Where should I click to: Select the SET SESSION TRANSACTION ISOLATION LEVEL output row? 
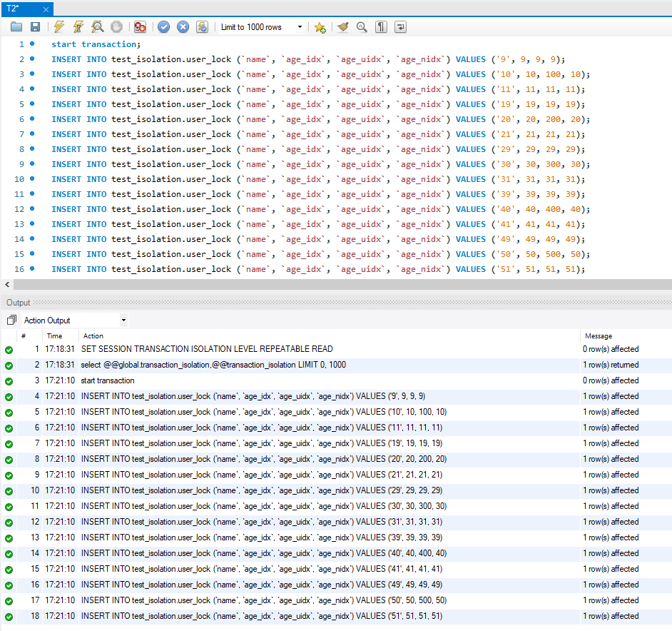(x=337, y=349)
